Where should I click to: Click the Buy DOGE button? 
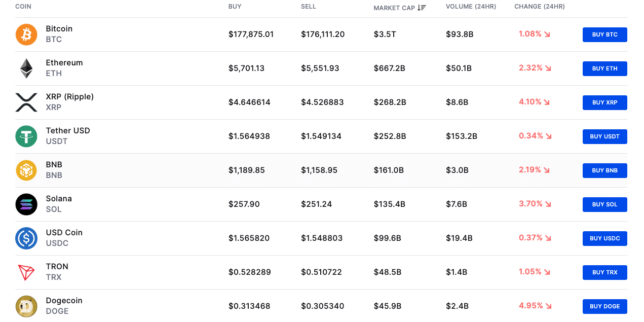[605, 306]
